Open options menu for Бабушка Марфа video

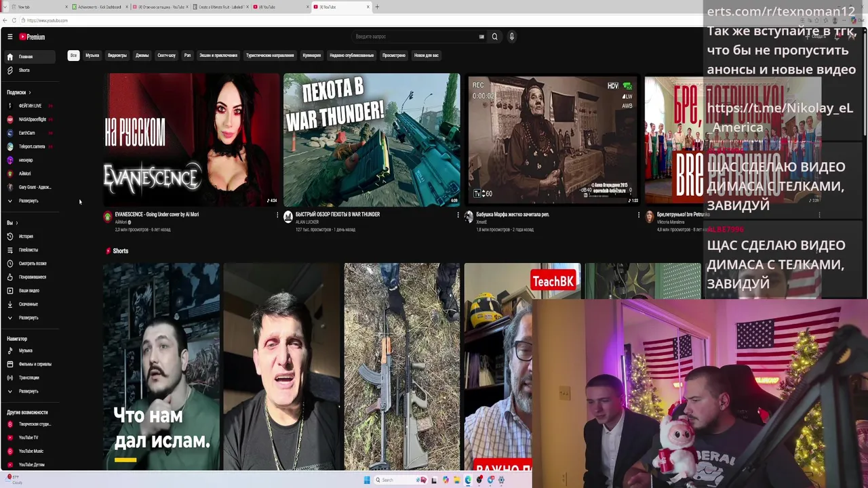[638, 216]
